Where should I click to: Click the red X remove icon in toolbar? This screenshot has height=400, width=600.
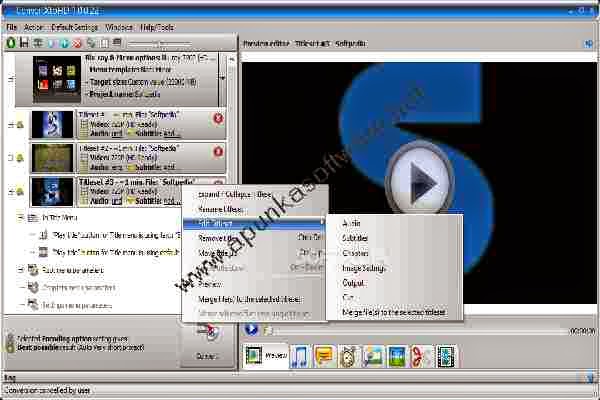point(77,43)
